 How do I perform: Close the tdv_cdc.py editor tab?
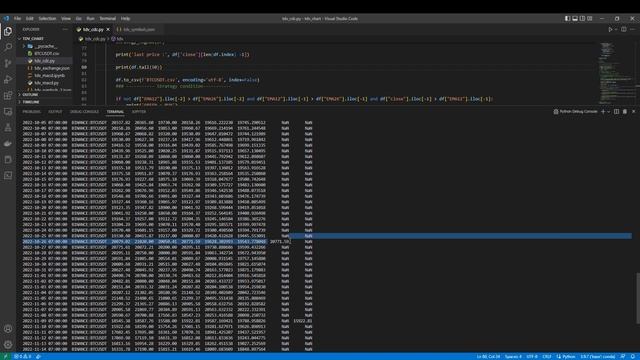108,29
